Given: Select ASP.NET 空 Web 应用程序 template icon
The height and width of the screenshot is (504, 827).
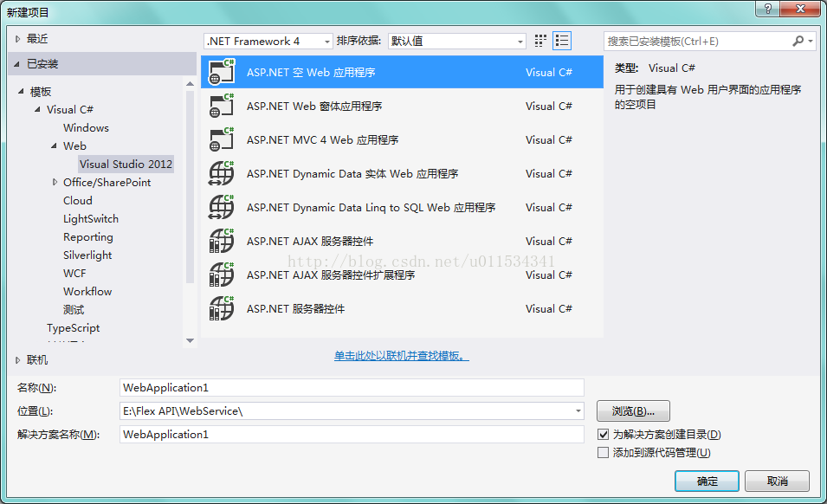Looking at the screenshot, I should click(x=222, y=72).
